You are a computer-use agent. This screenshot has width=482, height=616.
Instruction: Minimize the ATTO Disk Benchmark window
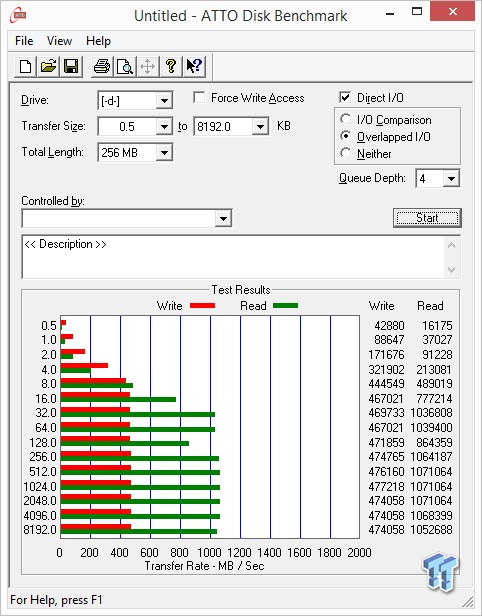tap(390, 14)
